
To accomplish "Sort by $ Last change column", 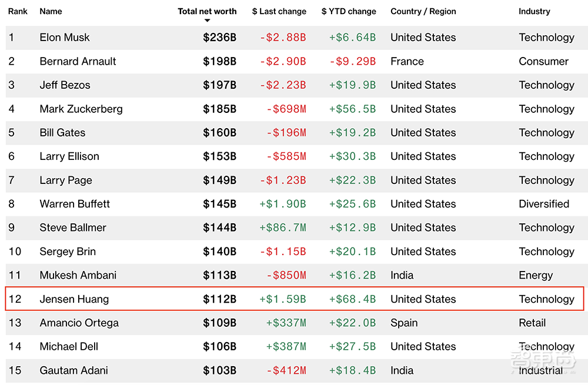I will pos(279,11).
